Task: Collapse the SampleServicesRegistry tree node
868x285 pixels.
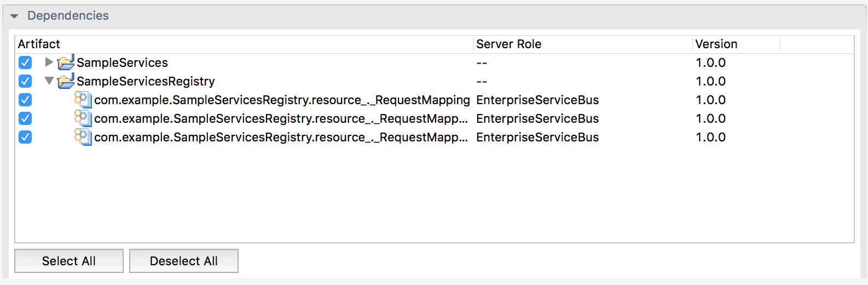Action: (49, 81)
